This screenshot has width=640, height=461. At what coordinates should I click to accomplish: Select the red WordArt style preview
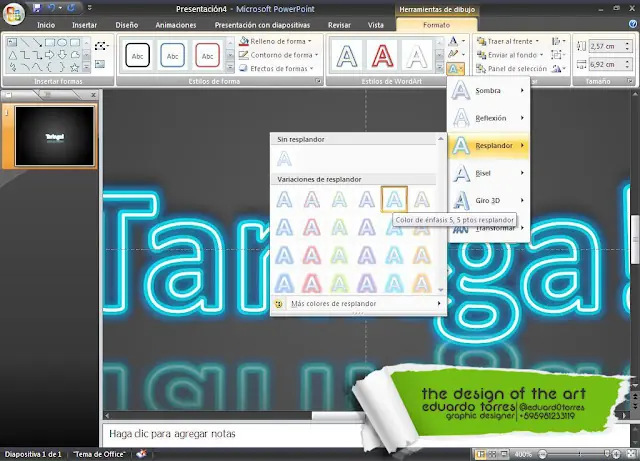pyautogui.click(x=382, y=57)
